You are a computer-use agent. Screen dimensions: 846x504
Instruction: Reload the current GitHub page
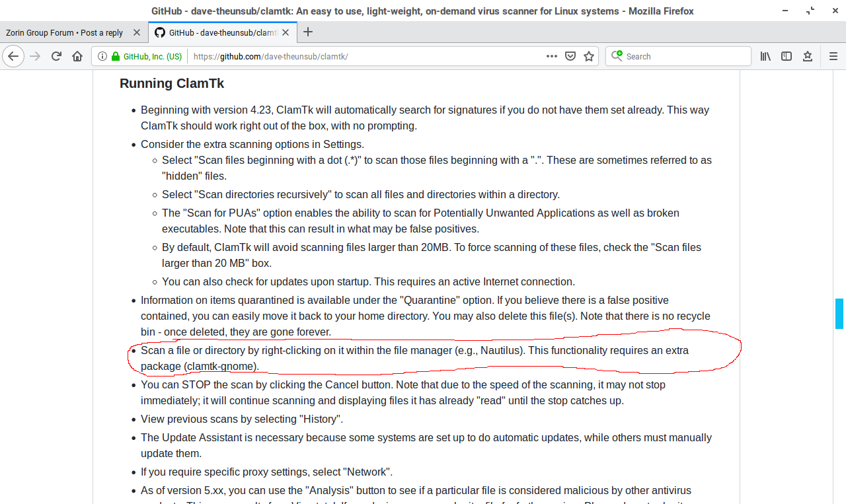(57, 56)
